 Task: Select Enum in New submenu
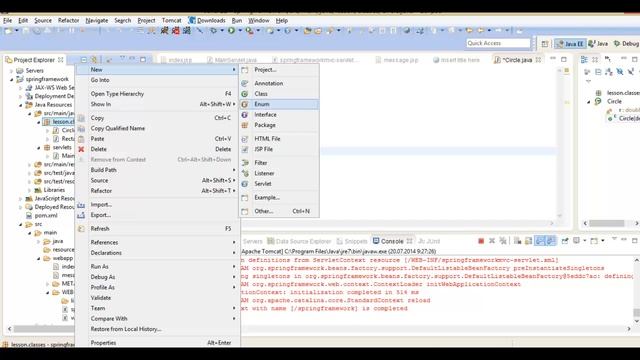pyautogui.click(x=279, y=104)
